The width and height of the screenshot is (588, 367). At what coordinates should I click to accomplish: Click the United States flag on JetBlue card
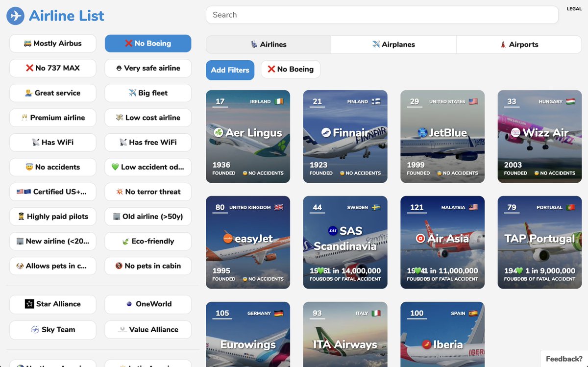click(473, 101)
